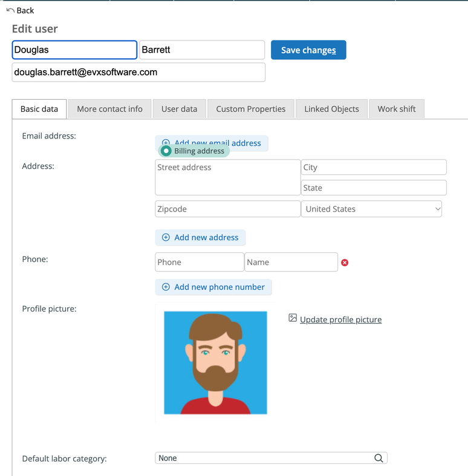Switch to Custom Properties tab
The width and height of the screenshot is (468, 476).
[x=251, y=109]
